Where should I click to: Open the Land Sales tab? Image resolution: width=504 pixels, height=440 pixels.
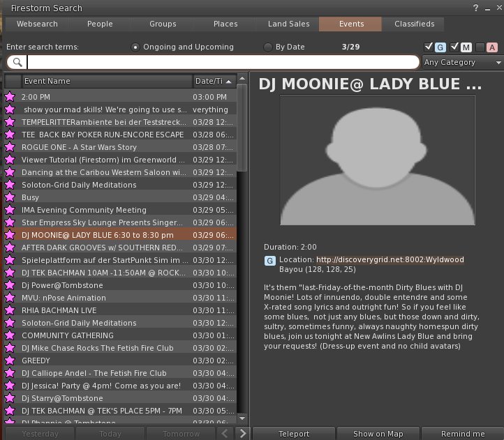click(x=288, y=24)
